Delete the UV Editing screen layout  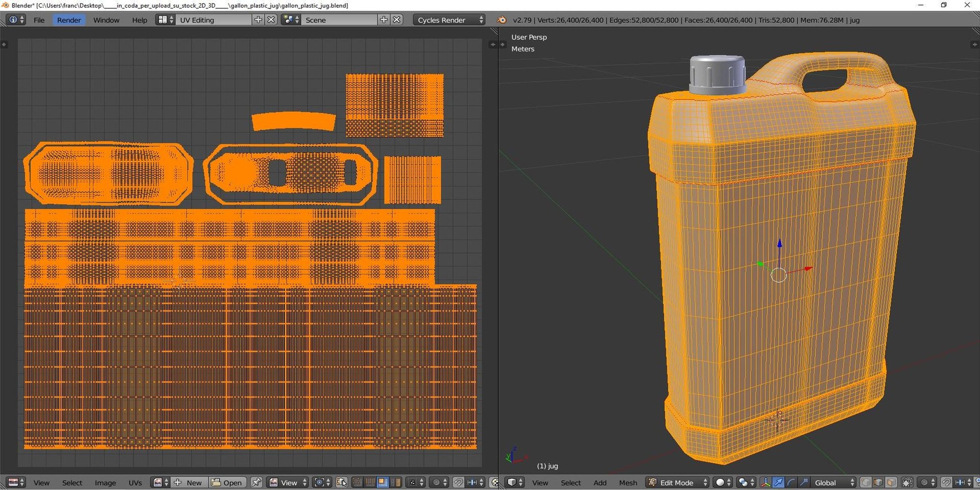point(271,20)
